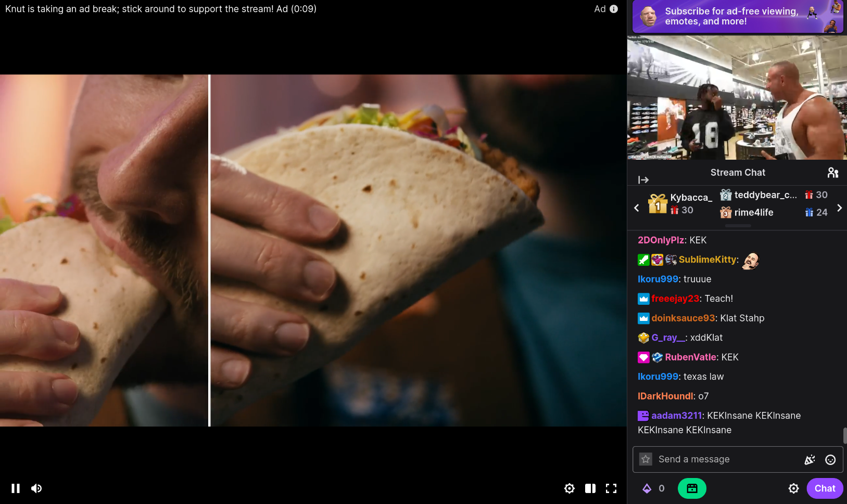Click doinksauce93's Prime crown badge
Screen dimensions: 847x504
(643, 318)
